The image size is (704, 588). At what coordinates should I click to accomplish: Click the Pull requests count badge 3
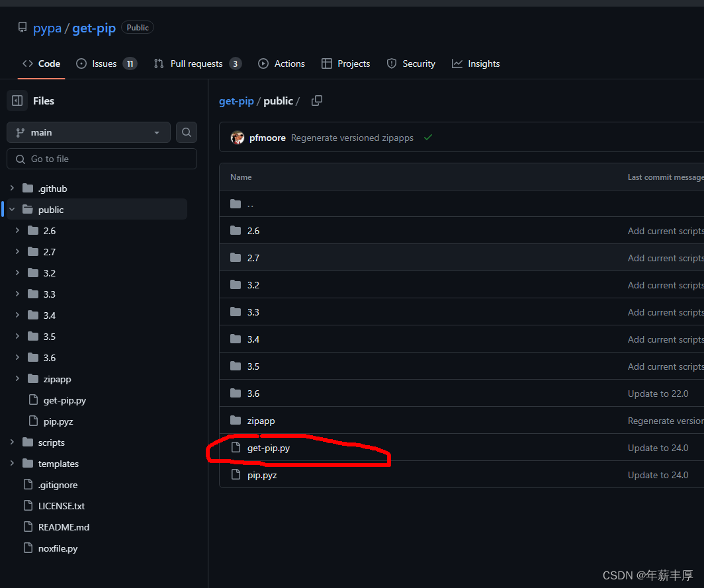pyautogui.click(x=236, y=63)
